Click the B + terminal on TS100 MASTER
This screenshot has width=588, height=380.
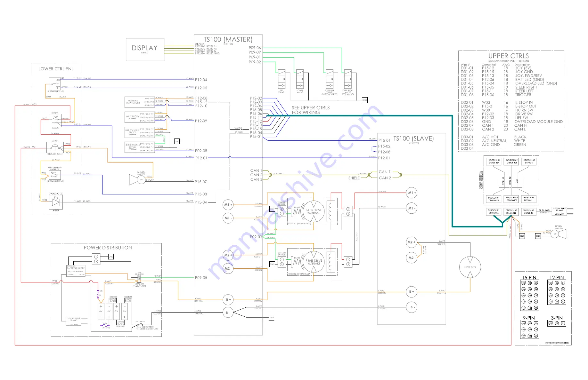pos(228,300)
